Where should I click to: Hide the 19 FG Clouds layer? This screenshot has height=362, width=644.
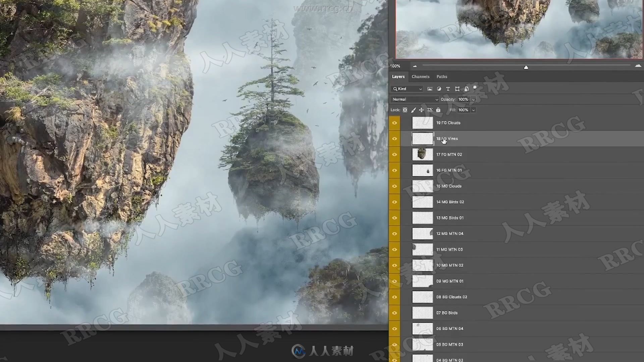394,123
